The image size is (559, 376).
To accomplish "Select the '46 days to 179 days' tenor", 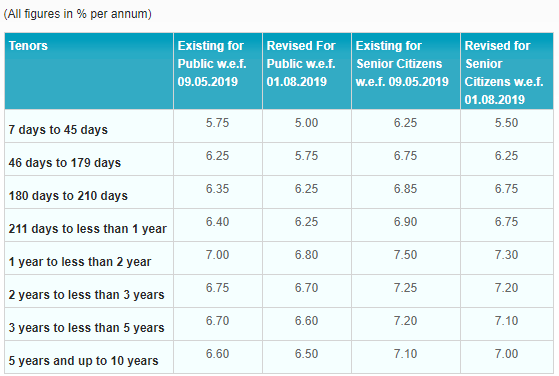I will click(65, 163).
